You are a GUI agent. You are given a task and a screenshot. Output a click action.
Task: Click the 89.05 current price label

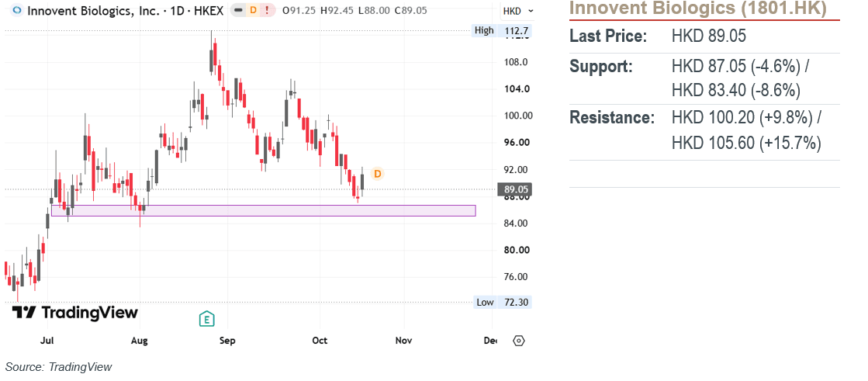(x=515, y=189)
